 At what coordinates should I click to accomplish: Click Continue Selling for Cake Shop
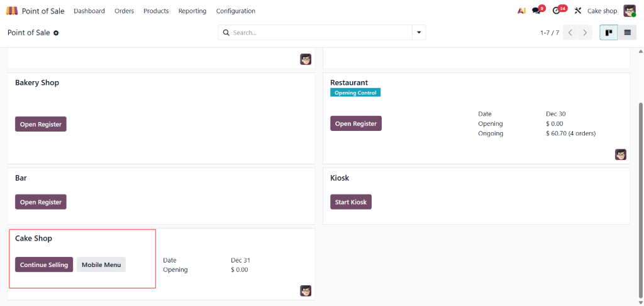44,265
